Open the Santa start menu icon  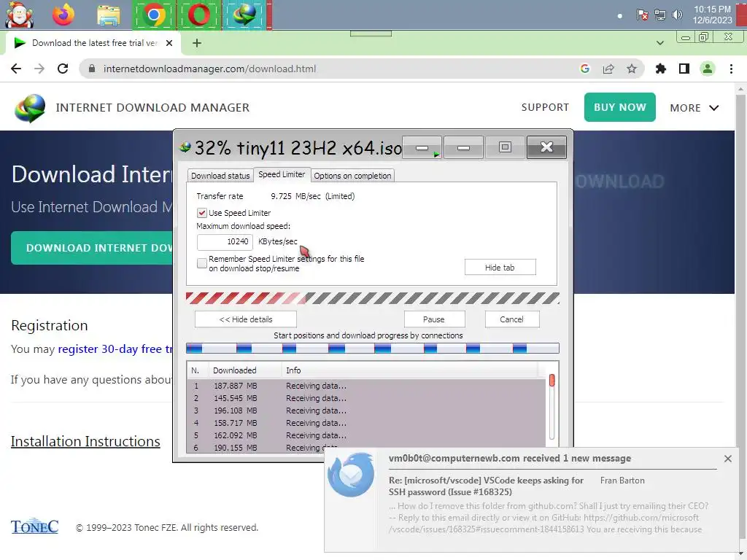18,15
